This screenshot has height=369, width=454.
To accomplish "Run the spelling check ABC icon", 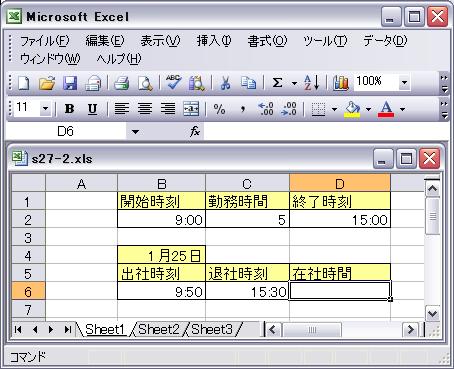I will click(x=173, y=83).
